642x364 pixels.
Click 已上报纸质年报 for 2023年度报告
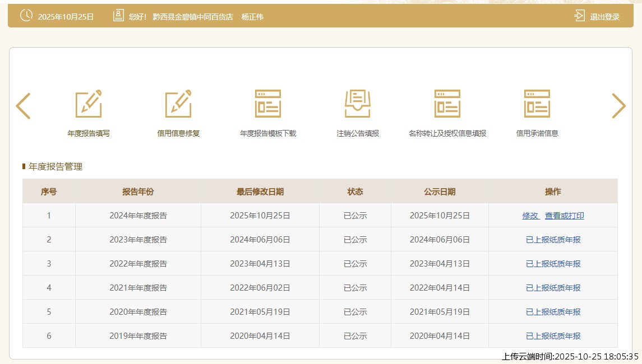(553, 240)
